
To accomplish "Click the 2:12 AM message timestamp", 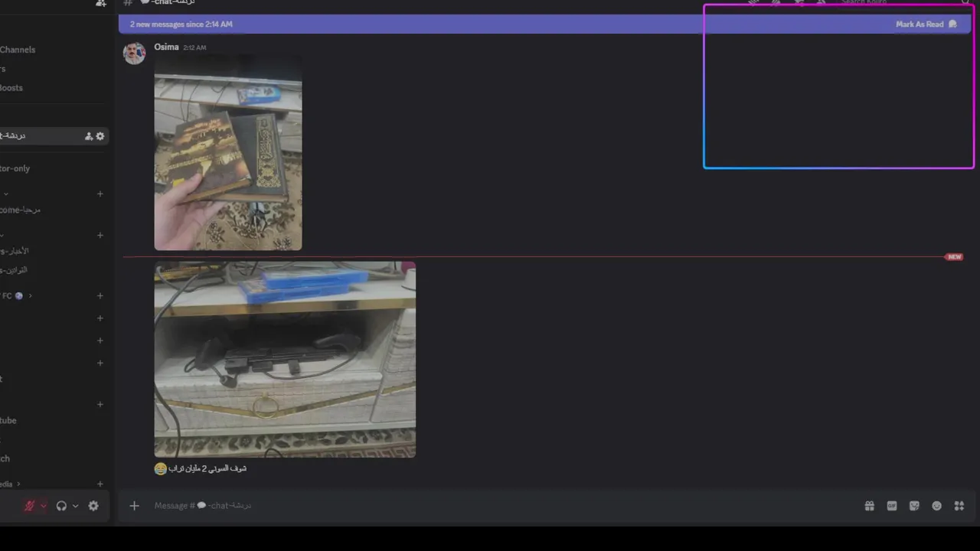I will [x=194, y=47].
